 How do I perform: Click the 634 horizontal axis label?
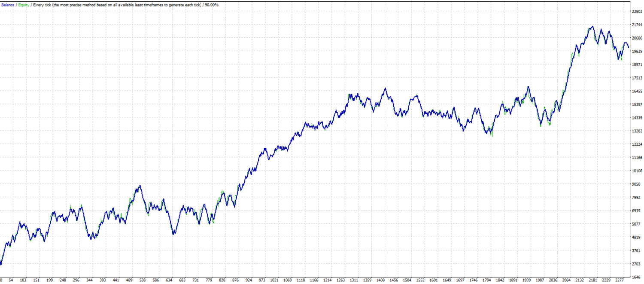point(169,280)
